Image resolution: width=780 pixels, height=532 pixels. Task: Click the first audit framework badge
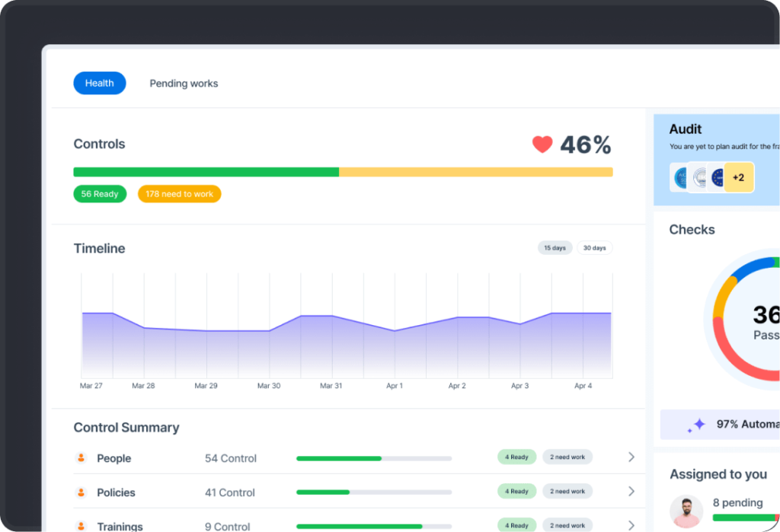681,177
